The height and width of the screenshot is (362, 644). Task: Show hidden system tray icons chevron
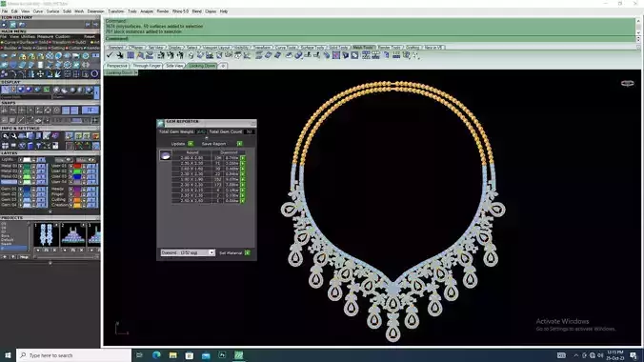[575, 355]
